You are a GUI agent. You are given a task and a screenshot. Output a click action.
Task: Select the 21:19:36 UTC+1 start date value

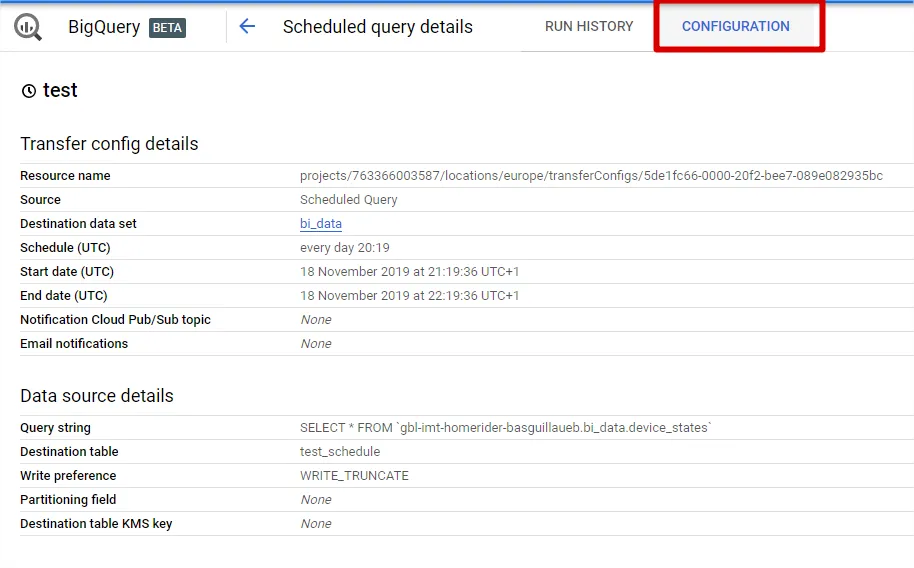(409, 272)
